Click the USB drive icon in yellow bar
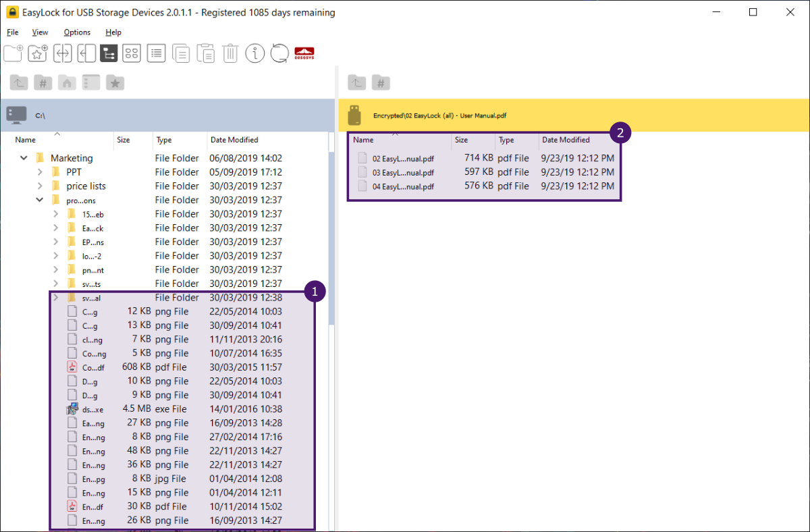 click(x=354, y=115)
